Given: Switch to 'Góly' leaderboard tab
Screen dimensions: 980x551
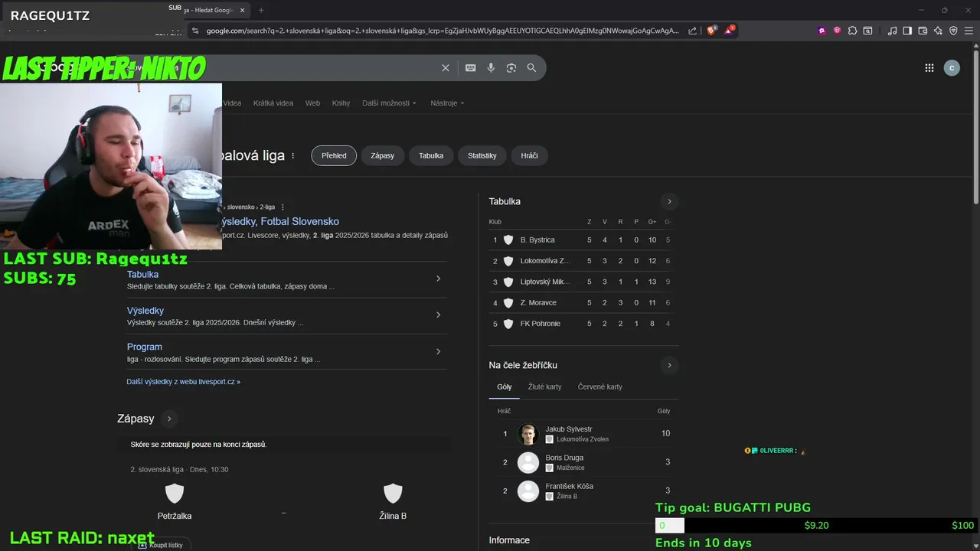Looking at the screenshot, I should (x=504, y=386).
